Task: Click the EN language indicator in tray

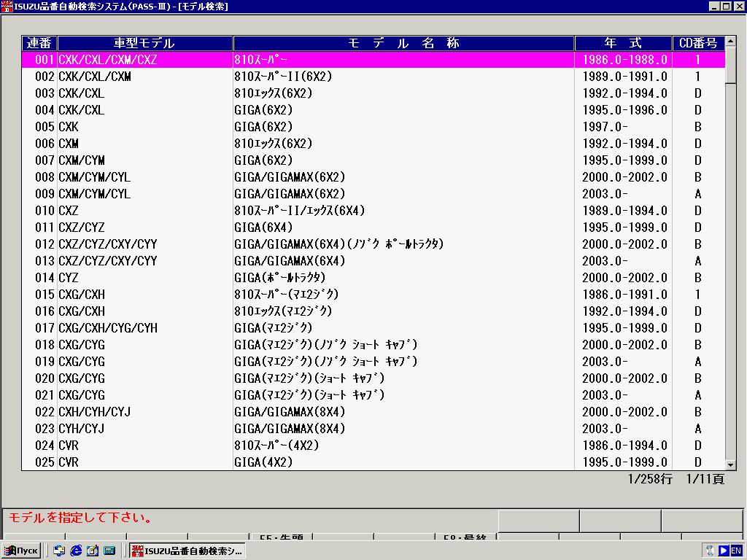Action: click(x=735, y=551)
